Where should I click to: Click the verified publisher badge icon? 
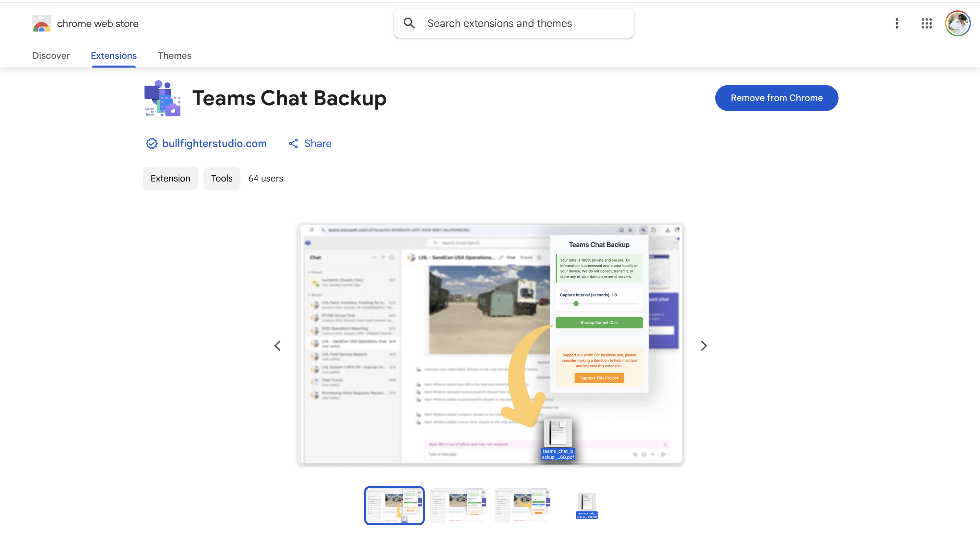(152, 144)
